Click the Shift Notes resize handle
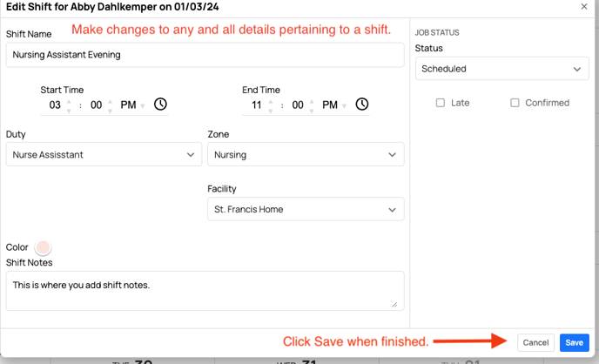Image resolution: width=599 pixels, height=364 pixels. click(x=394, y=304)
